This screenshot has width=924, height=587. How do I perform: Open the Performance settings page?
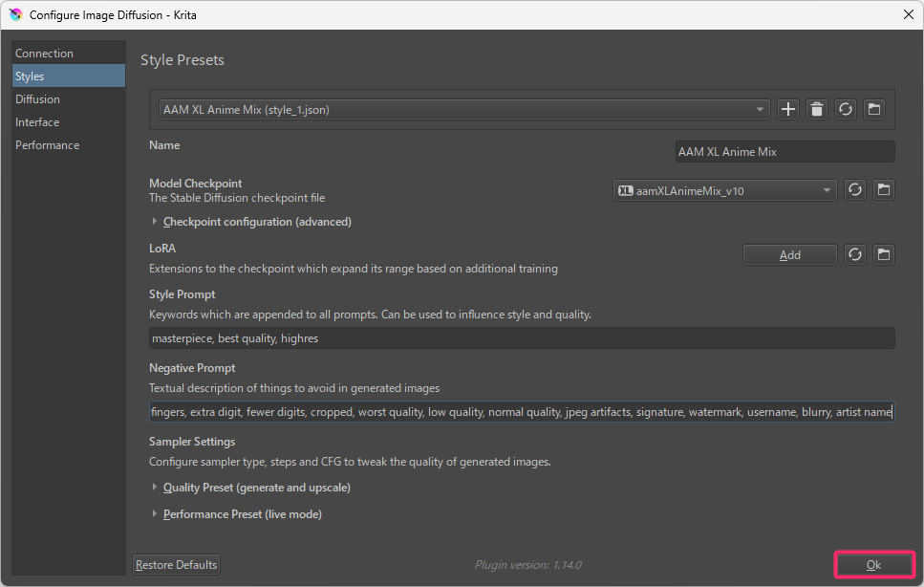point(69,145)
